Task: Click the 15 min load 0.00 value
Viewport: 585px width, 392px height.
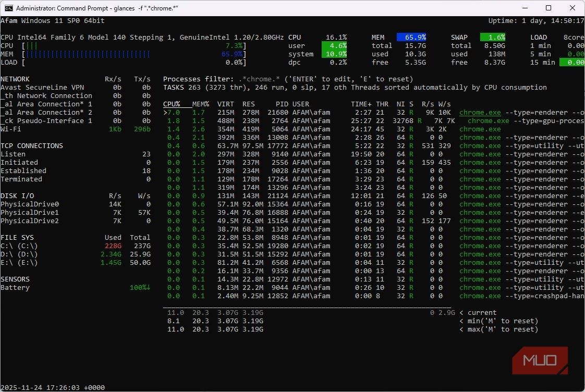Action: tap(572, 62)
